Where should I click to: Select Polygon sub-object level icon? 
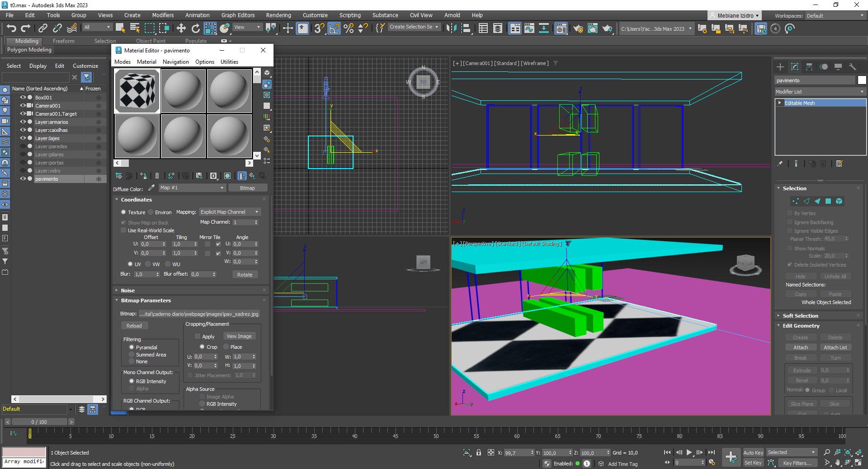pyautogui.click(x=828, y=201)
